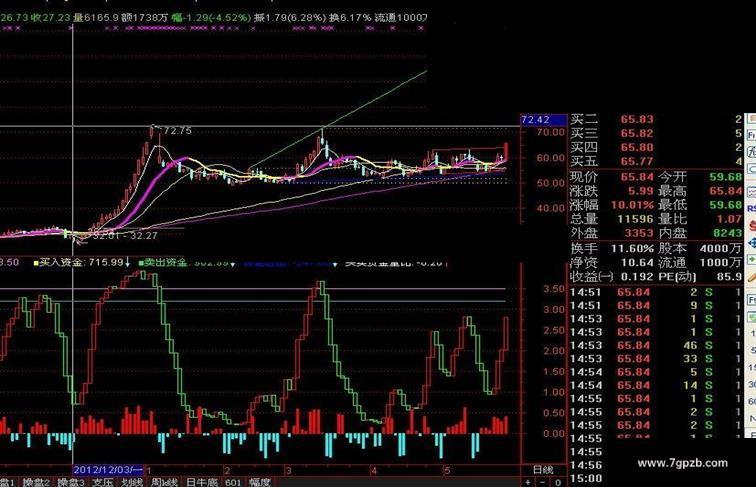Click the 70.00 price axis label

(x=551, y=132)
